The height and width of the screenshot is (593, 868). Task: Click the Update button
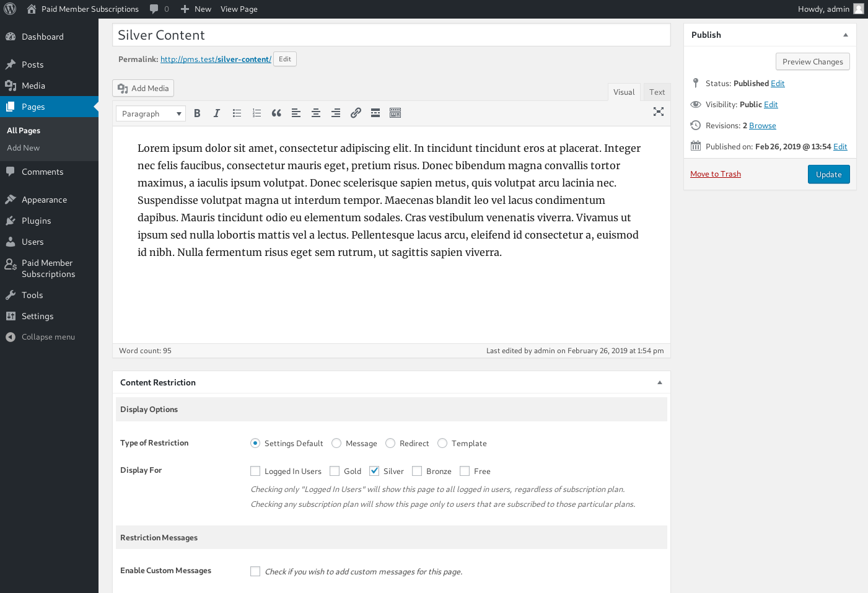pyautogui.click(x=828, y=175)
